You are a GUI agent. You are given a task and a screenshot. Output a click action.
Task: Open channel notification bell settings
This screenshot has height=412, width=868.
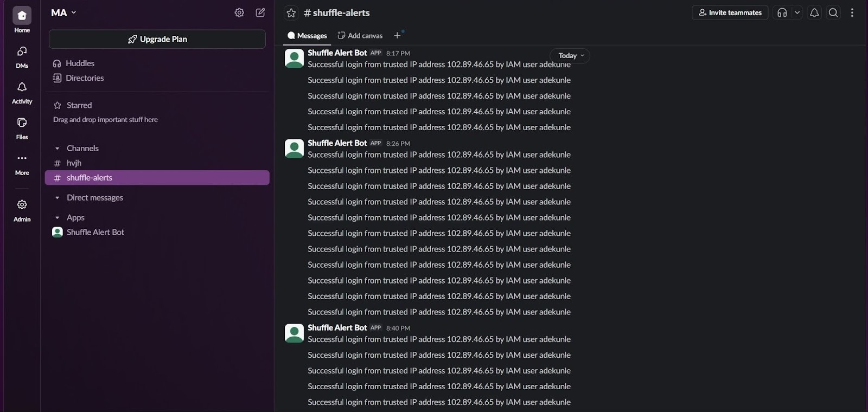tap(814, 12)
